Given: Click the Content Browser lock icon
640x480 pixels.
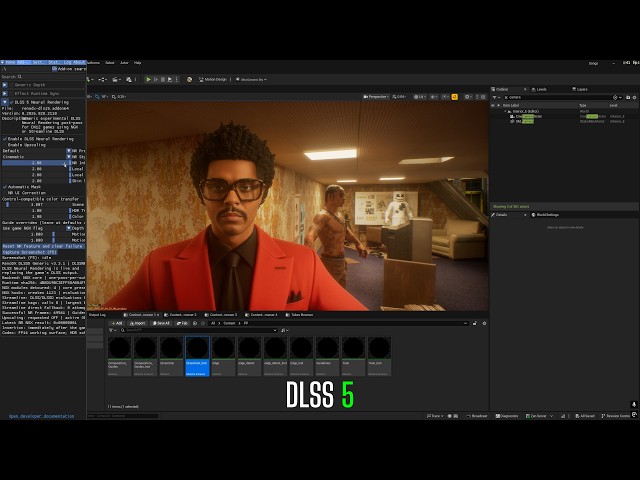Looking at the screenshot, I should point(475,323).
